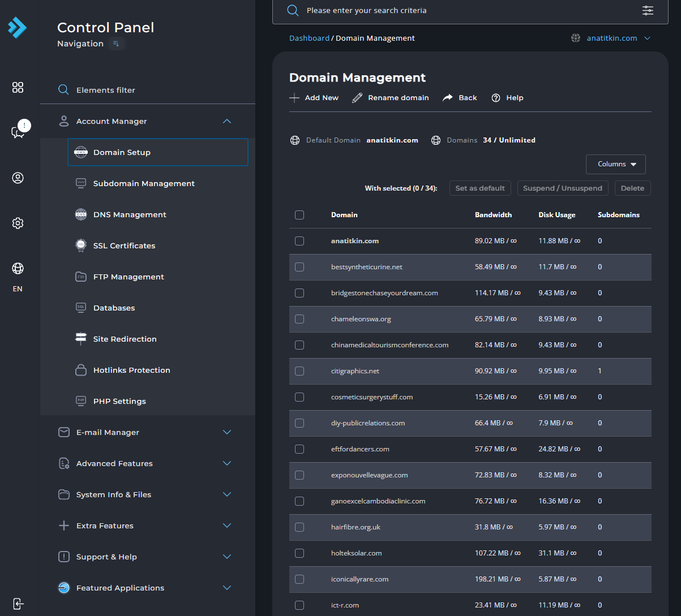Expand the Extra Features section
The image size is (681, 616).
(x=147, y=525)
